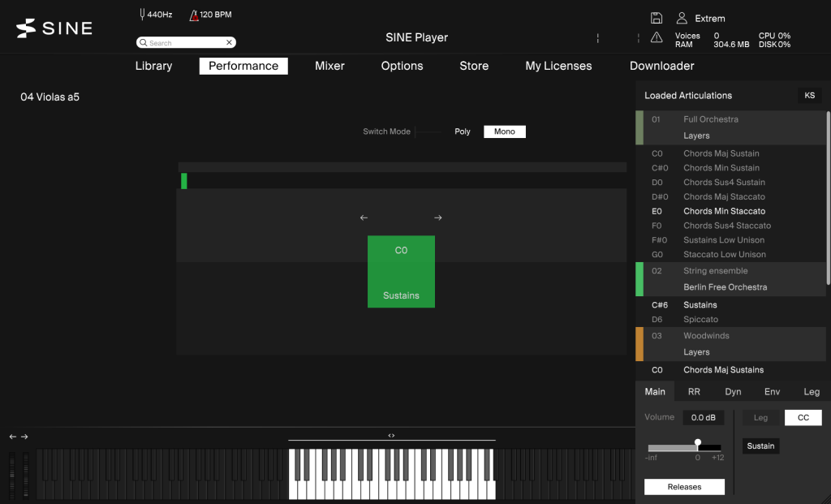The height and width of the screenshot is (504, 831).
Task: Click the green C0 Sustains articulation box
Action: pyautogui.click(x=401, y=271)
